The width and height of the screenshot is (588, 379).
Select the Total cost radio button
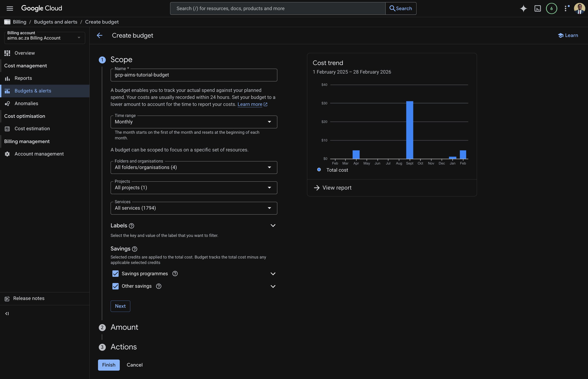319,170
